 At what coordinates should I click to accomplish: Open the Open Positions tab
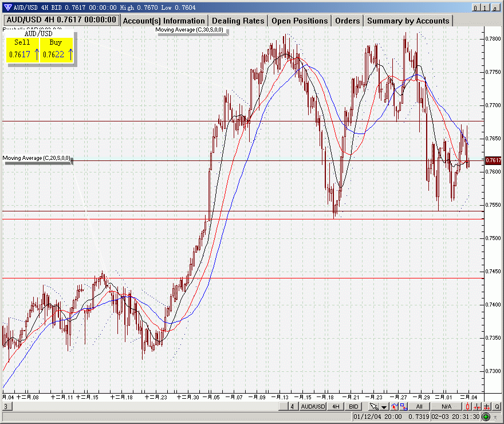click(300, 21)
